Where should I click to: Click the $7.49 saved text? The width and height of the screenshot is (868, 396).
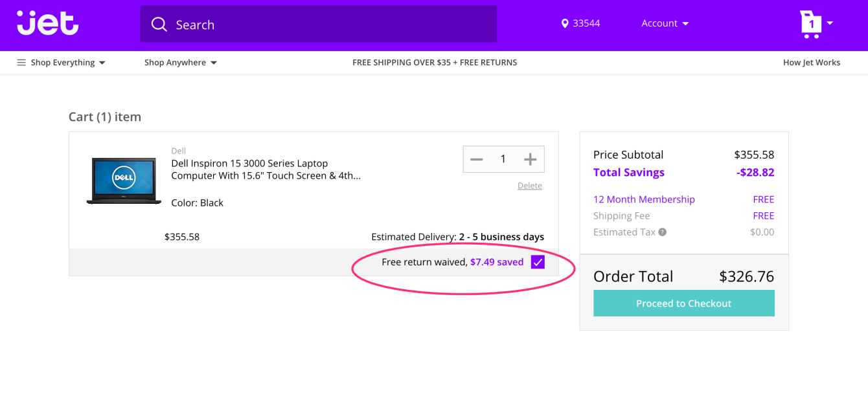(x=497, y=262)
